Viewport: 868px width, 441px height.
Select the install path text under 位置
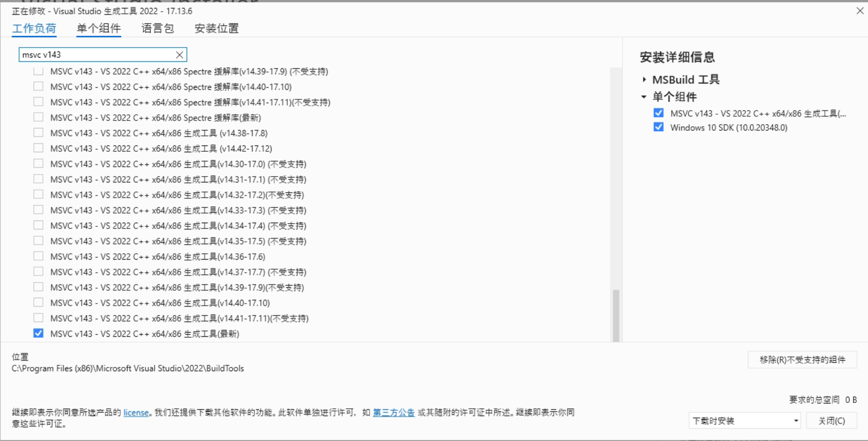pyautogui.click(x=128, y=369)
